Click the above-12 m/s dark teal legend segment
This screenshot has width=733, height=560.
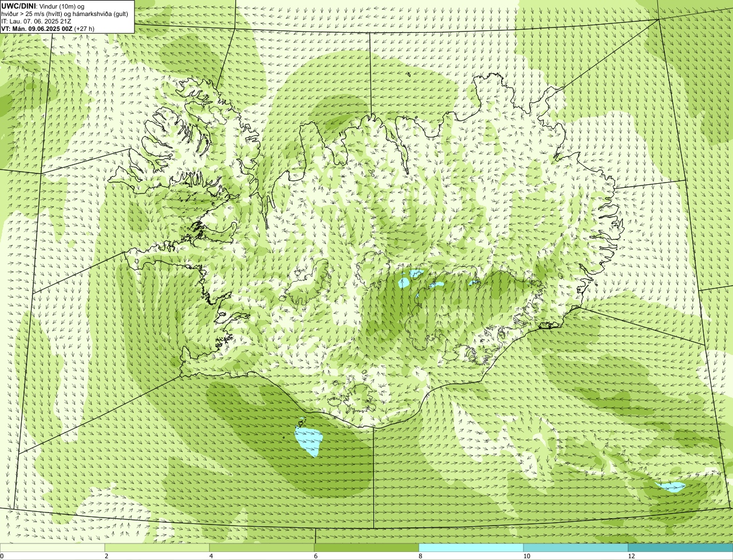click(681, 547)
